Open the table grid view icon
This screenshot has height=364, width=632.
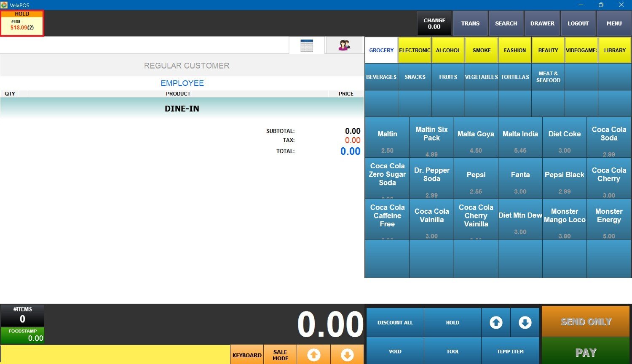click(x=307, y=45)
